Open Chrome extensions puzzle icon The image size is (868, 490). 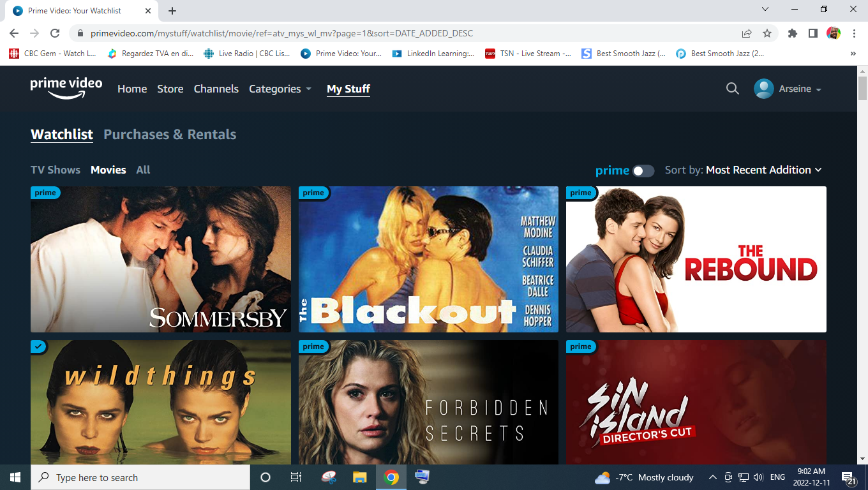pyautogui.click(x=793, y=33)
